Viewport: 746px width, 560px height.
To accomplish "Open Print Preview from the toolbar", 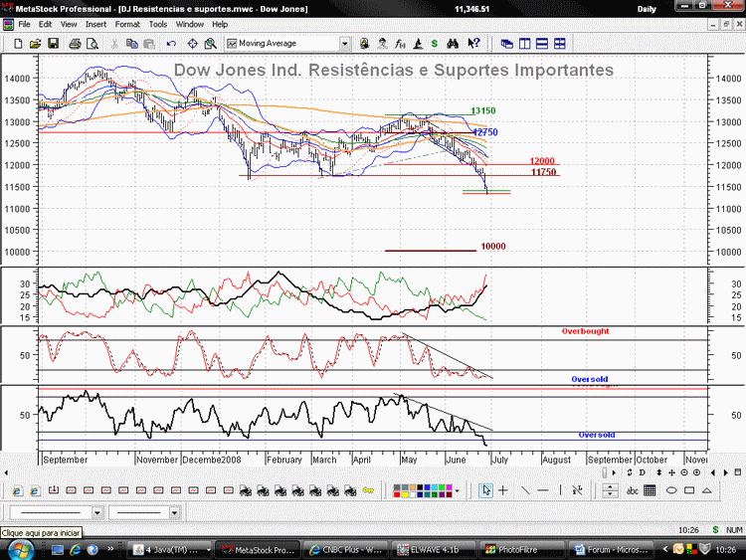I will pos(93,44).
